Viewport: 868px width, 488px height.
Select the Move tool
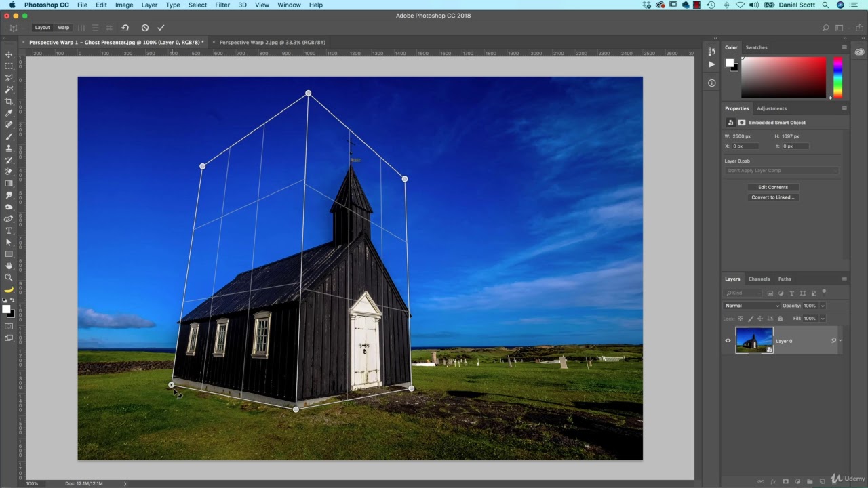9,54
